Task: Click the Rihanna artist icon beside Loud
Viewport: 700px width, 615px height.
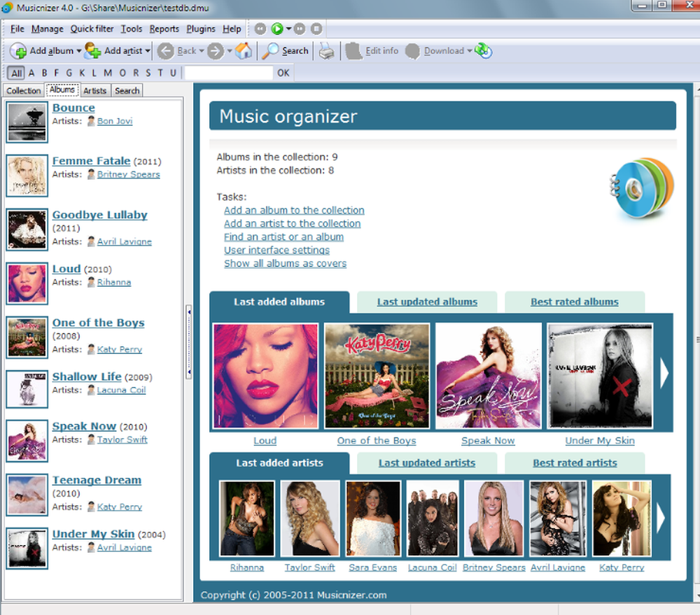Action: click(91, 282)
